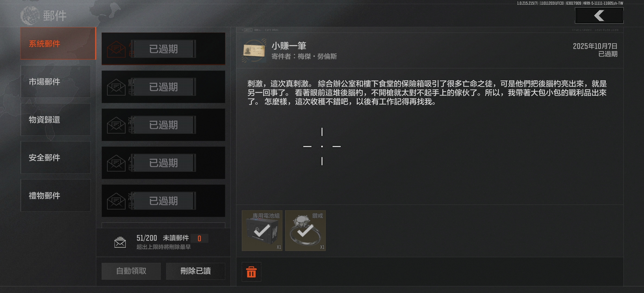This screenshot has width=644, height=293.
Task: Select the fourth 已過期 mail entry
Action: pyautogui.click(x=163, y=163)
